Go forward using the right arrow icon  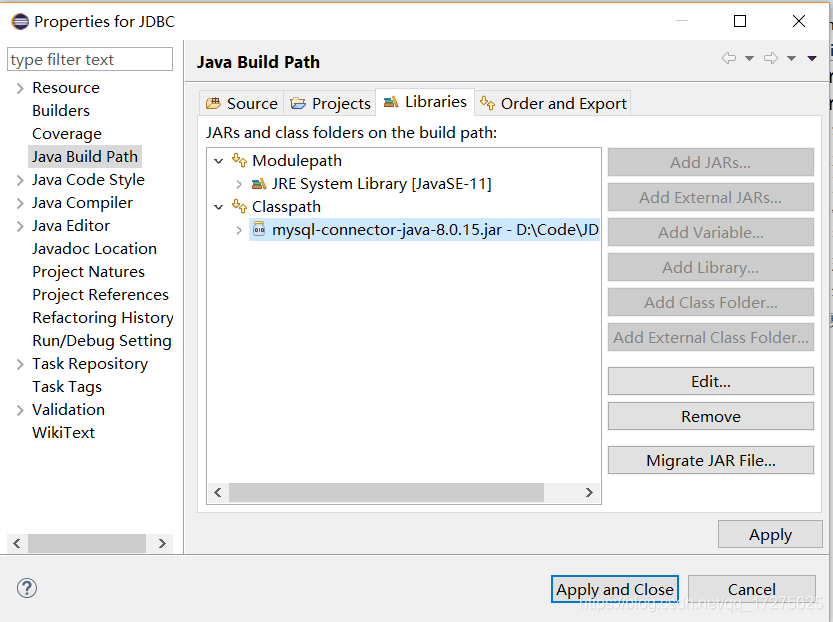[x=771, y=58]
